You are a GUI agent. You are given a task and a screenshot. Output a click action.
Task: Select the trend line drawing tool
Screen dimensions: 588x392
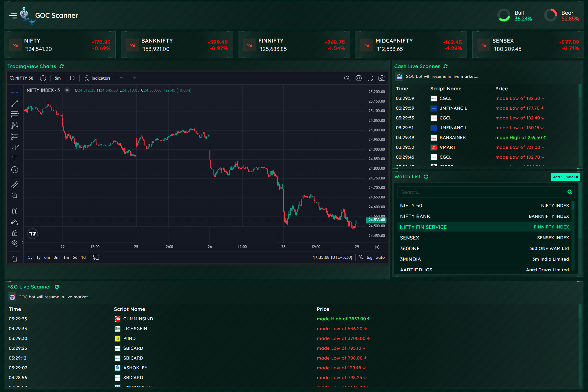[x=15, y=104]
